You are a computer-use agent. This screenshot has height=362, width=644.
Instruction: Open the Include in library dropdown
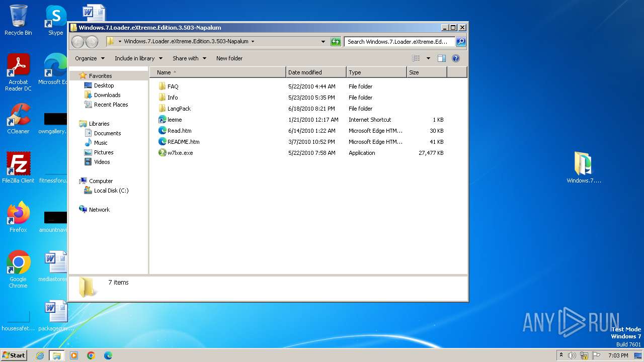pyautogui.click(x=138, y=58)
